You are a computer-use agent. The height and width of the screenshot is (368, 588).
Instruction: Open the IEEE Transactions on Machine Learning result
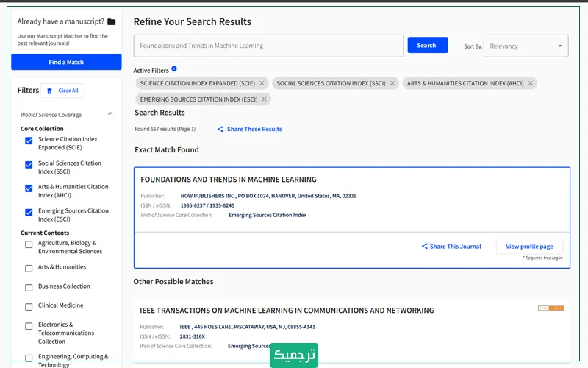287,311
